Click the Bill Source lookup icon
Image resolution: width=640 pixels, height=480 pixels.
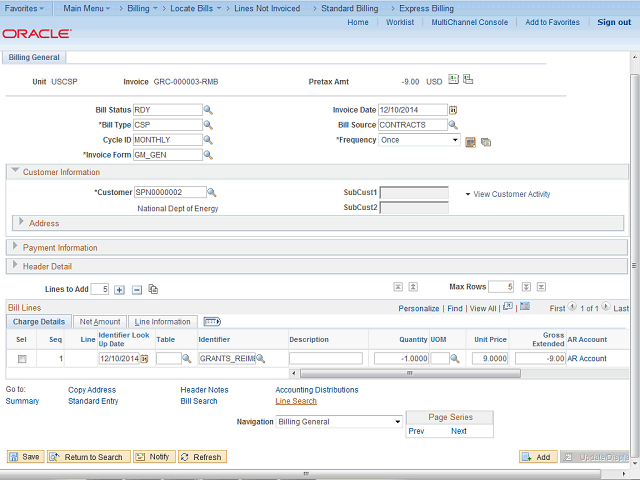click(453, 125)
